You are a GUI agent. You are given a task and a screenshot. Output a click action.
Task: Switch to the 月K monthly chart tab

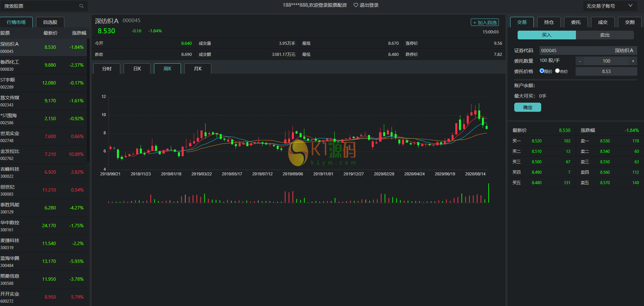click(198, 69)
